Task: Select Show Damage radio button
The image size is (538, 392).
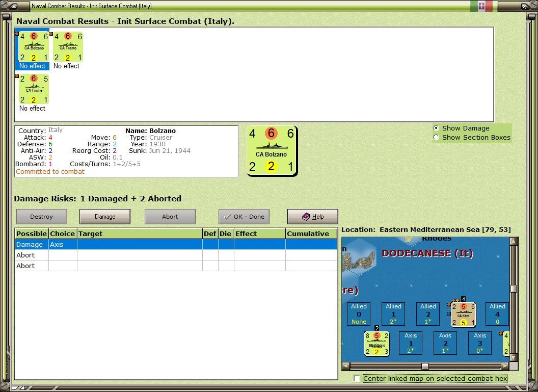Action: 436,128
